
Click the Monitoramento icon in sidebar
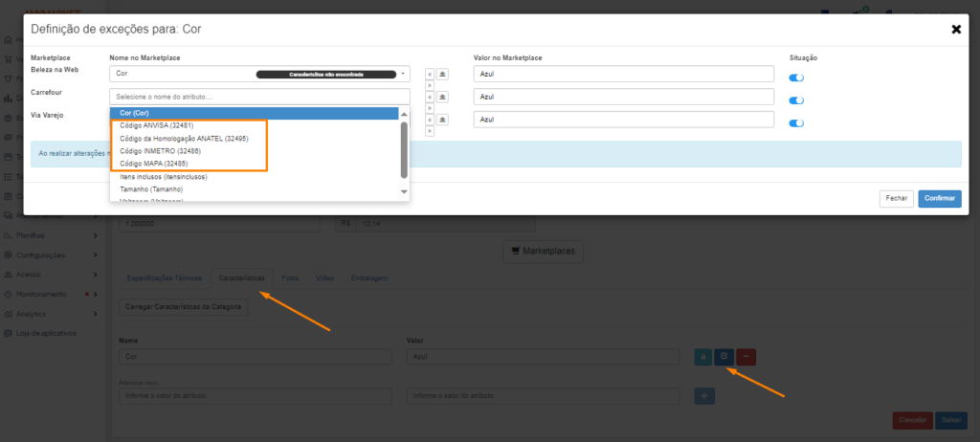click(x=8, y=294)
